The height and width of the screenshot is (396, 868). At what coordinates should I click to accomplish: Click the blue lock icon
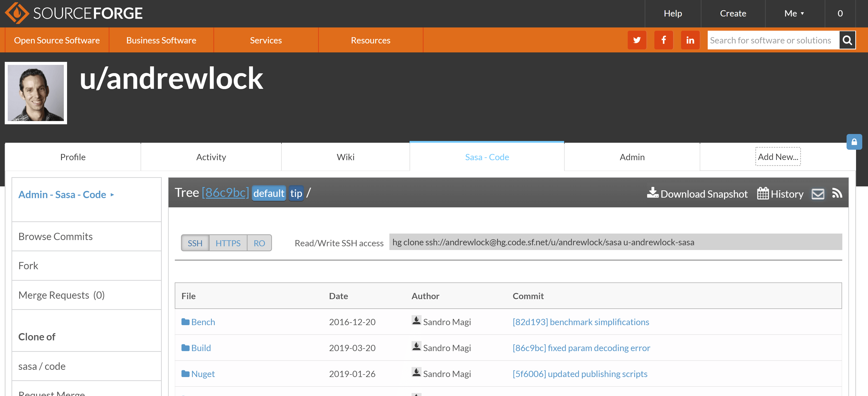coord(854,142)
